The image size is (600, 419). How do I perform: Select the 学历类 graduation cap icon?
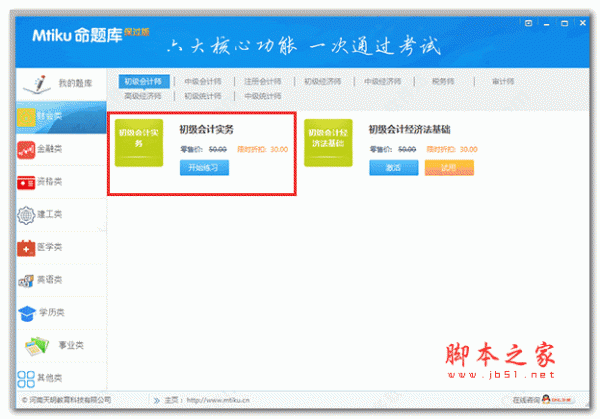click(27, 313)
